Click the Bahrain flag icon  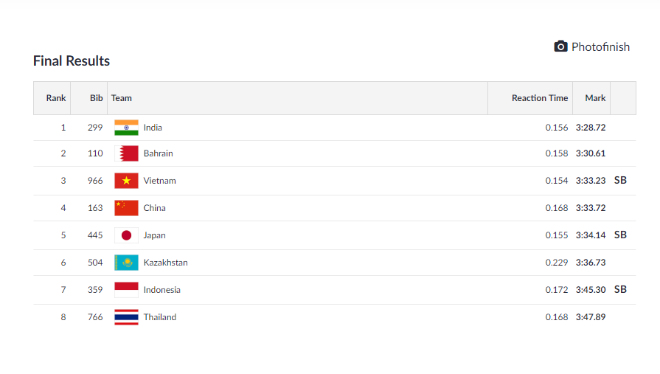[x=126, y=154]
